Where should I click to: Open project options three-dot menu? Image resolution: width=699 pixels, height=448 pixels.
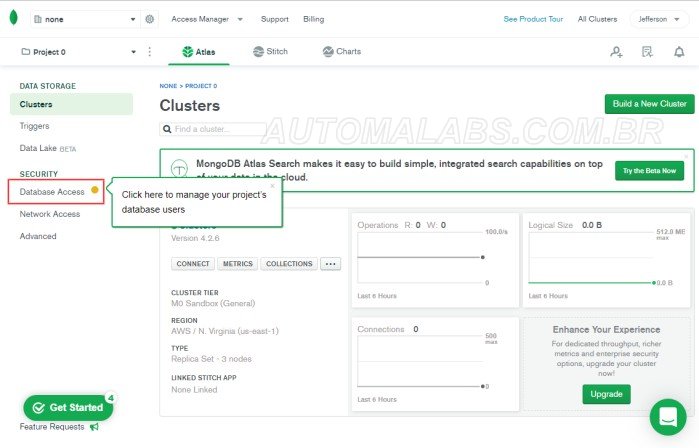point(149,52)
